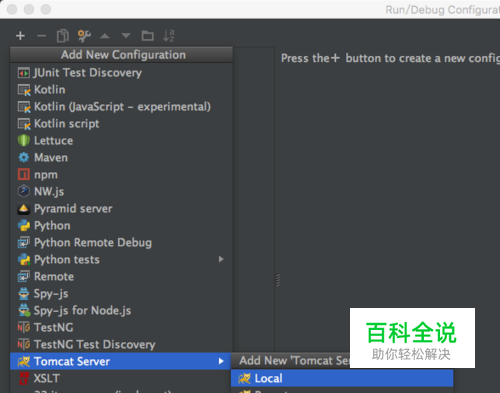Click the XSLT icon
Screen dimensions: 500x393
[x=24, y=378]
